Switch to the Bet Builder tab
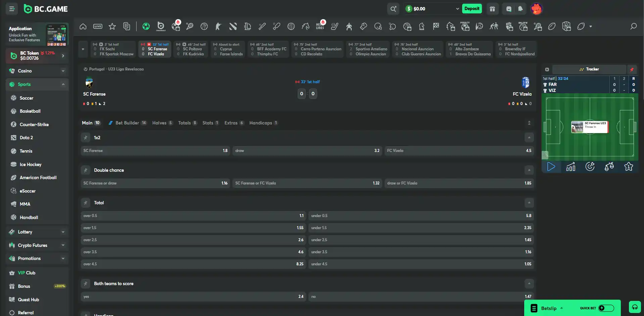644x316 pixels. coord(128,123)
